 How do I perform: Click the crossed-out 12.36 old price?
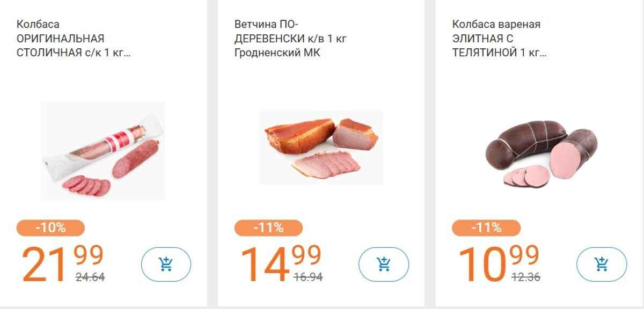click(525, 278)
